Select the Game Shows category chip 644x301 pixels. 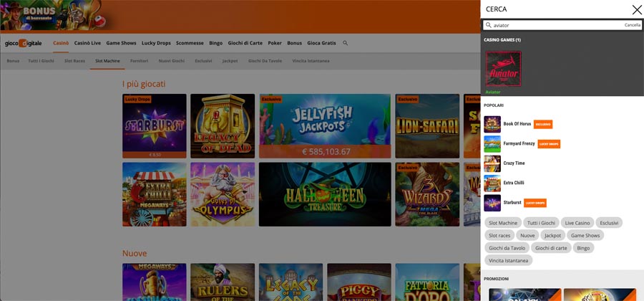click(x=585, y=236)
